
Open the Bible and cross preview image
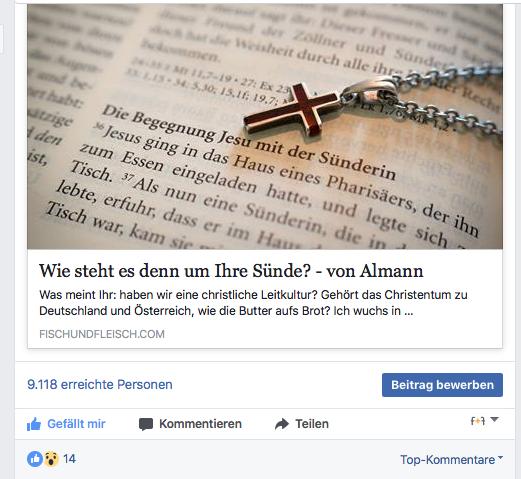coord(265,127)
